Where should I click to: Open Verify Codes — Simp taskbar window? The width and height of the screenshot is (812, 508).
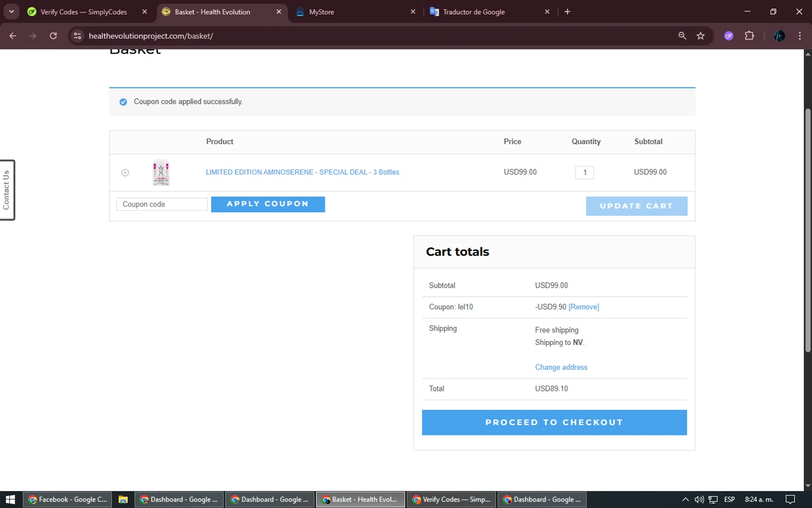(451, 499)
